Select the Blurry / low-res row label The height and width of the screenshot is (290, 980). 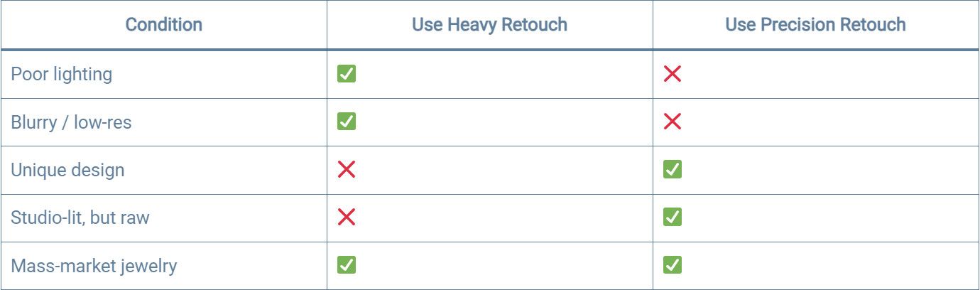point(71,122)
